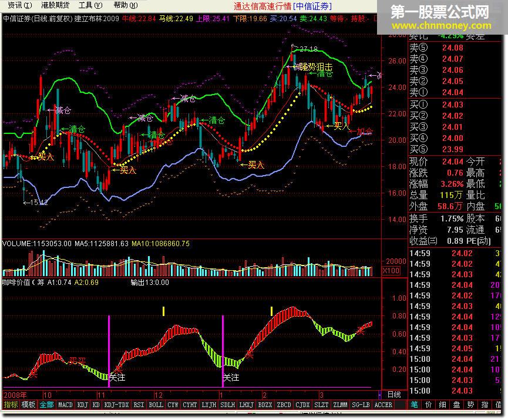Click the 牛线:22.84 value in header

[139, 19]
